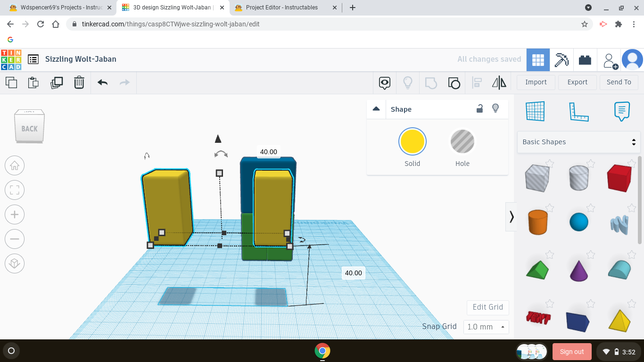Viewport: 644px width, 362px height.
Task: Click the Duplicate and repeat icon
Action: (x=56, y=82)
